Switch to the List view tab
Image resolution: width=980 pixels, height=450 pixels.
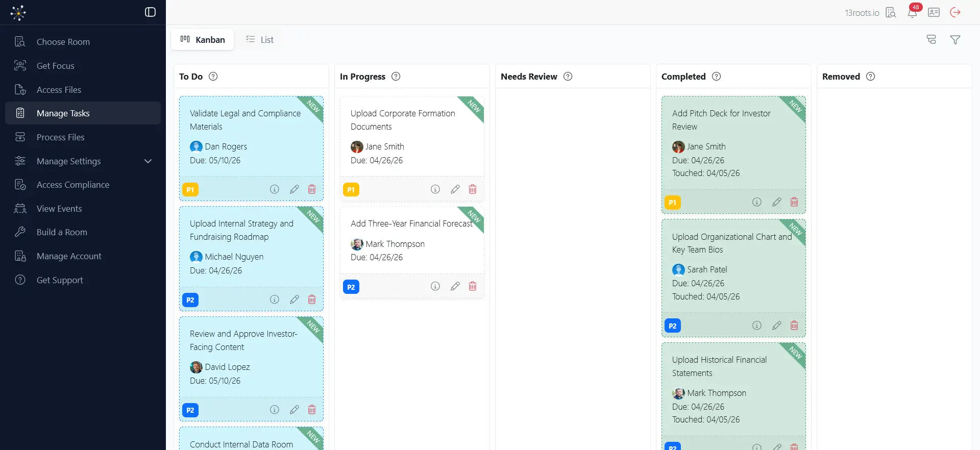pyautogui.click(x=260, y=40)
